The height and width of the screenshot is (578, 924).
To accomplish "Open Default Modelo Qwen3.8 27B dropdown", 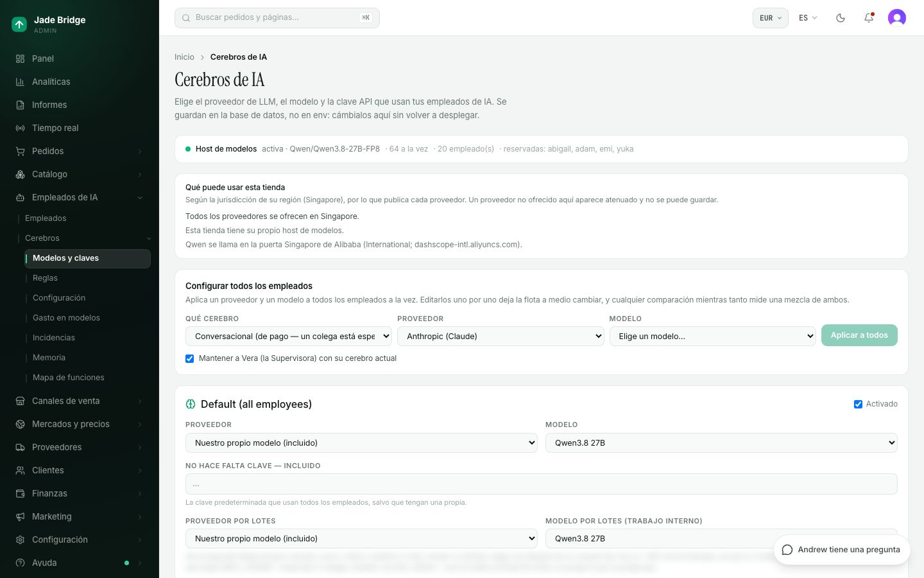I will point(721,442).
